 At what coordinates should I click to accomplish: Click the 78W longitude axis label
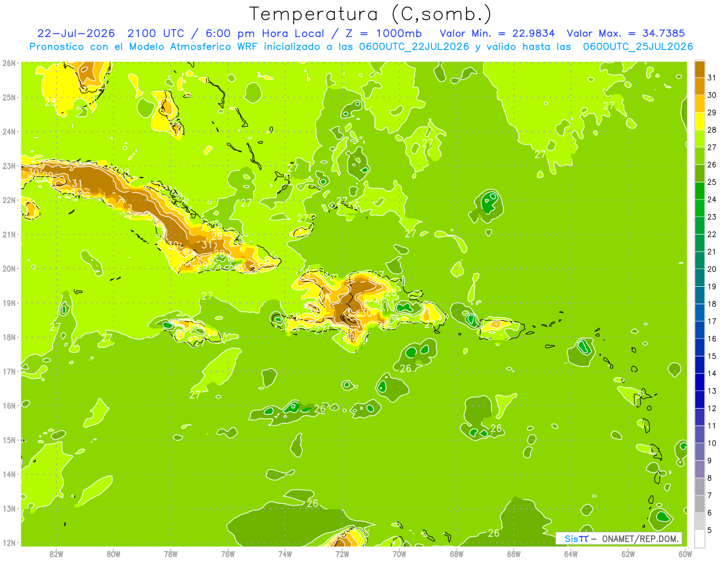(170, 553)
